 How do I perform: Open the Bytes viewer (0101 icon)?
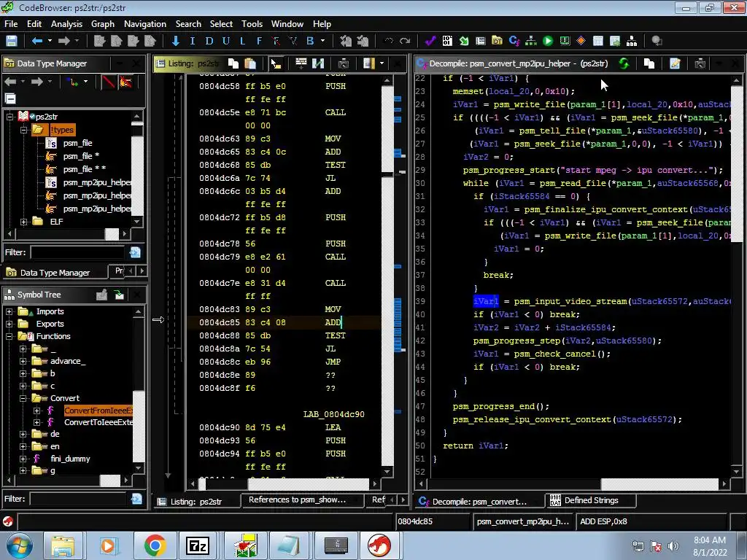pos(447,41)
